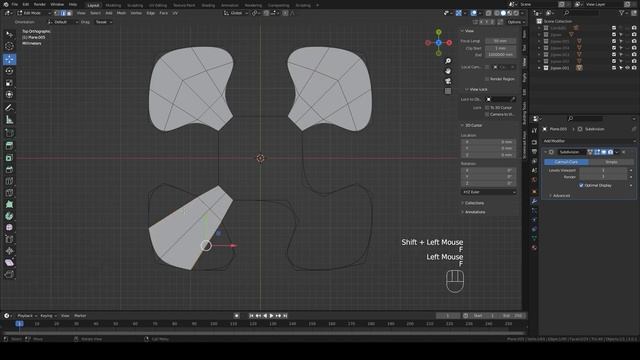
Task: Activate the Move tool in the left toolbar
Action: (9, 59)
